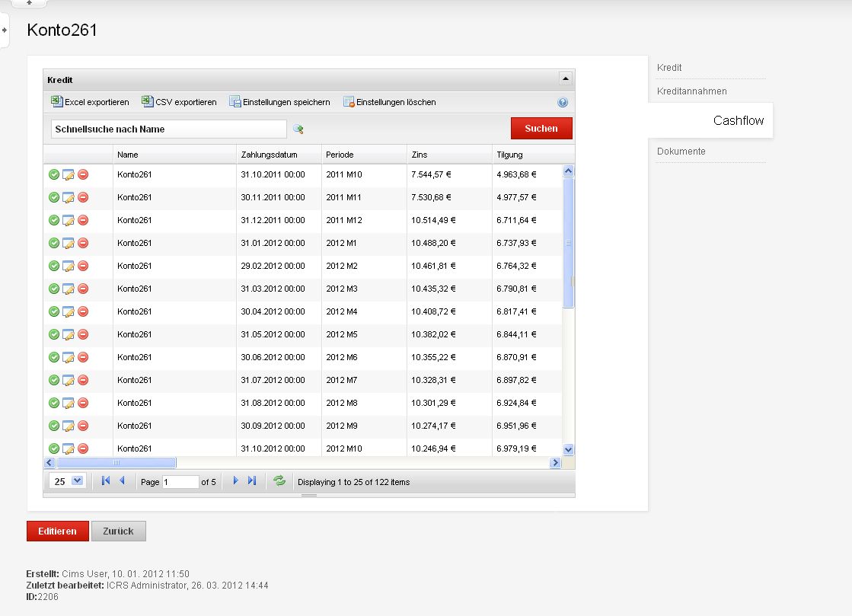852x616 pixels.
Task: Click green check icon in 2012 M6 row
Action: coord(54,357)
